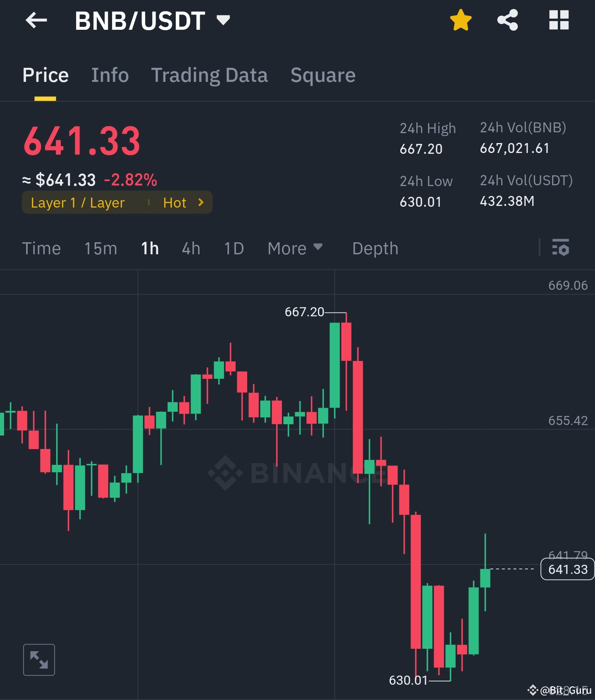Open the share options

[508, 20]
